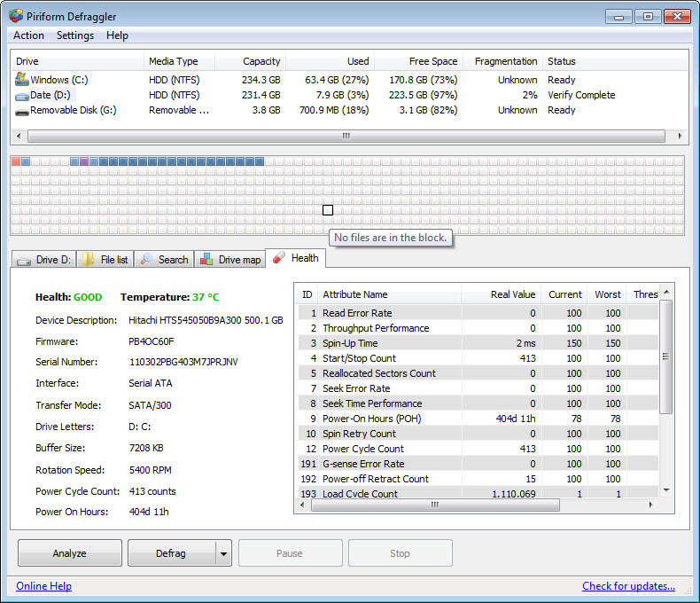
Task: Click the Worst column header
Action: 608,294
